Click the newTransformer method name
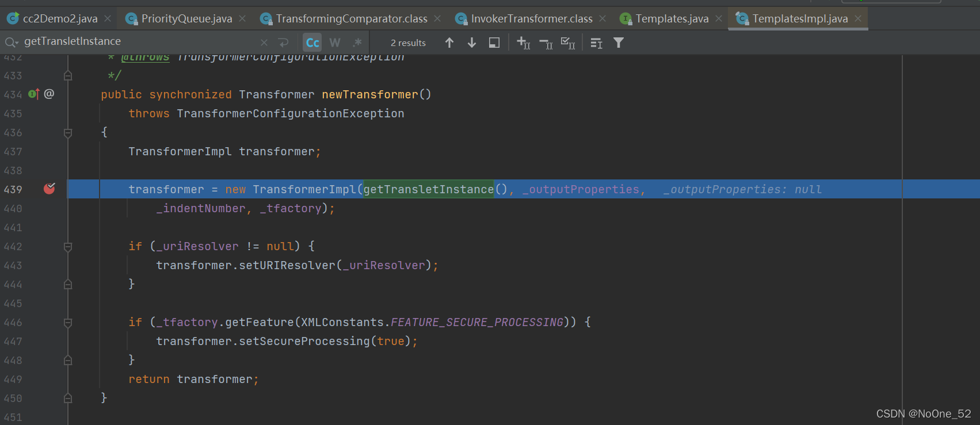This screenshot has width=980, height=425. click(x=370, y=94)
